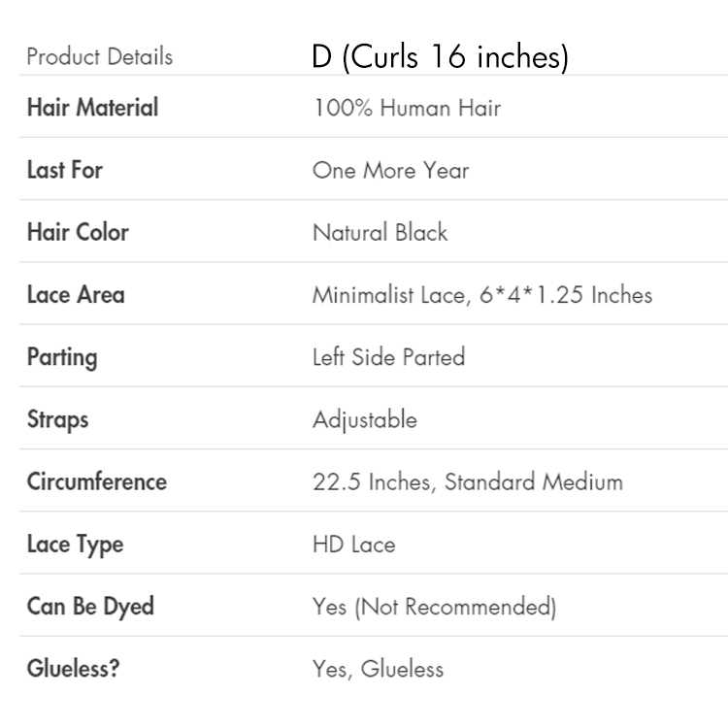728x728 pixels.
Task: Click the "Lace Type" row label
Action: pos(75,545)
